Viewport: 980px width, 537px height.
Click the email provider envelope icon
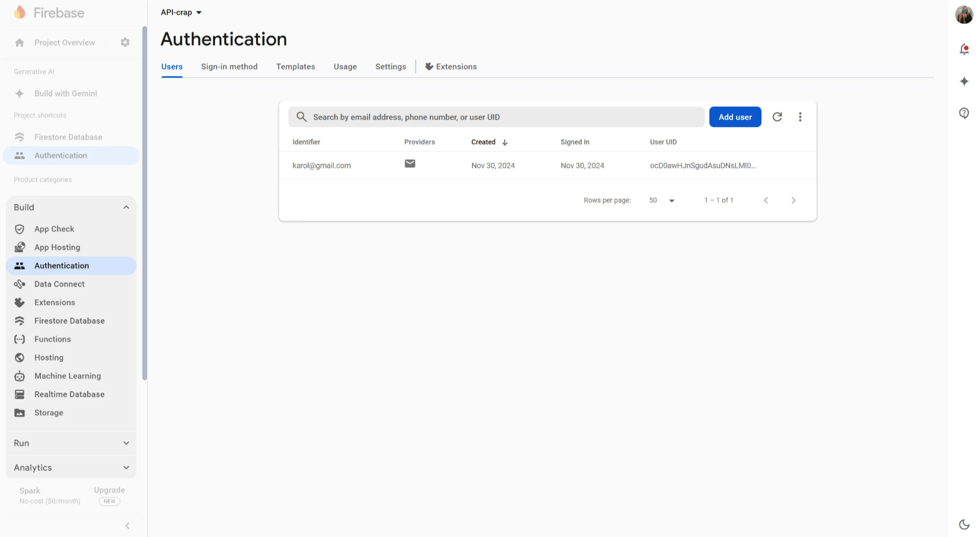(x=410, y=164)
